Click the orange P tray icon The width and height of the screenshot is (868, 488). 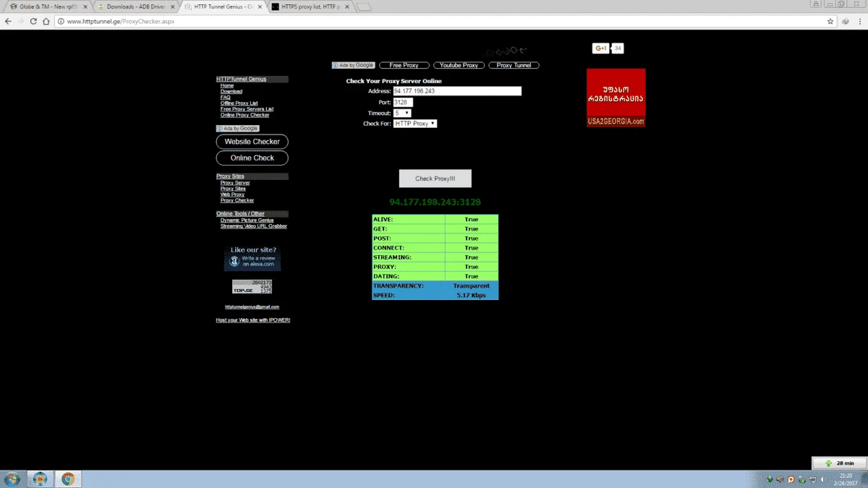[x=791, y=479]
